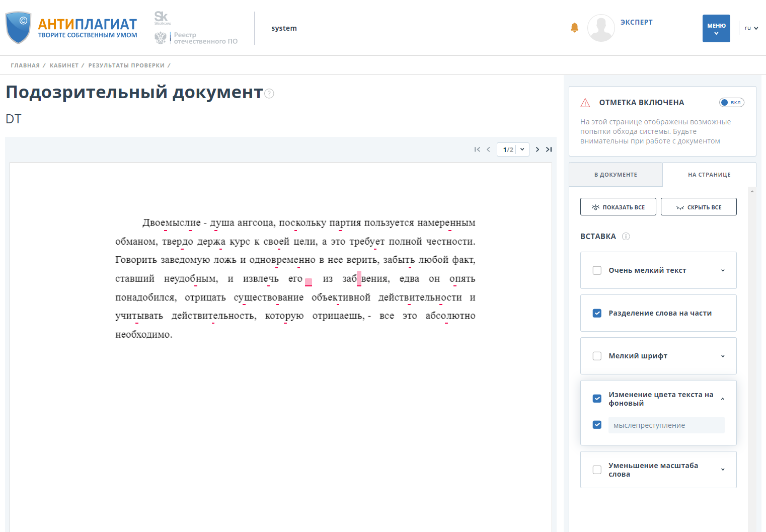Screen dimensions: 766x532
Task: Click the СКРЫТЬ ВСЕ button
Action: pos(699,206)
